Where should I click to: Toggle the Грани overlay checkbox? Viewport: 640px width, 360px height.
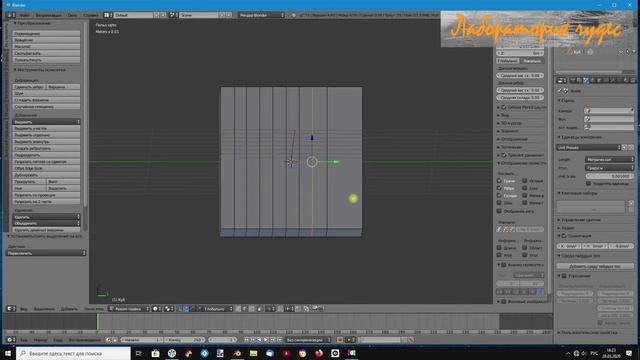point(499,180)
